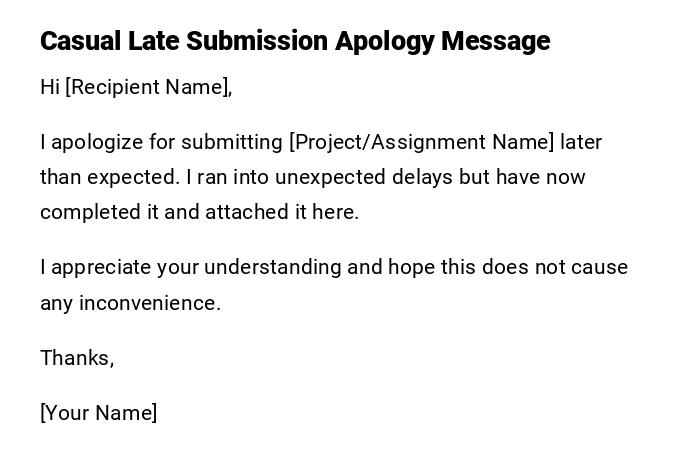Select the [Your Name] placeholder
This screenshot has width=700, height=475.
[98, 413]
